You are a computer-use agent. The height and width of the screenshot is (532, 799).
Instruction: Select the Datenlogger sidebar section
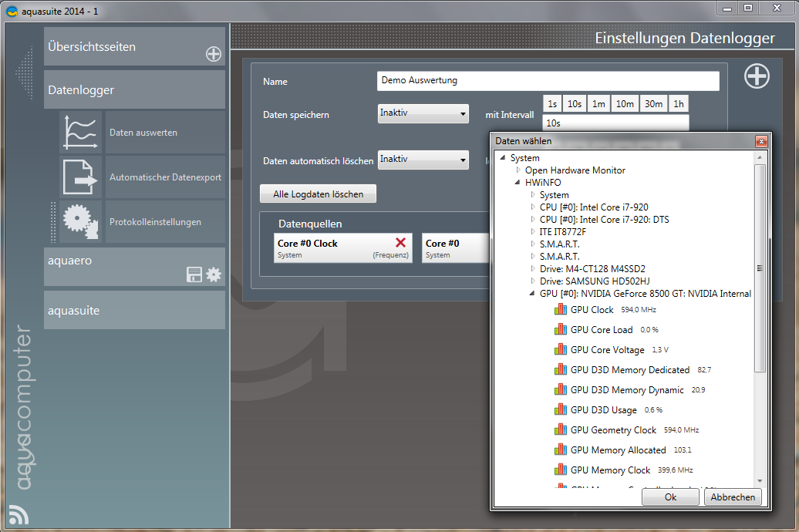[134, 89]
